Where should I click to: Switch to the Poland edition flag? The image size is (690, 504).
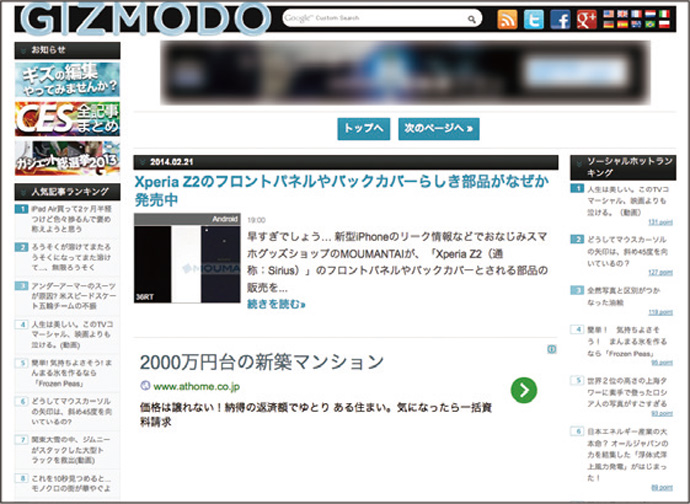664,25
